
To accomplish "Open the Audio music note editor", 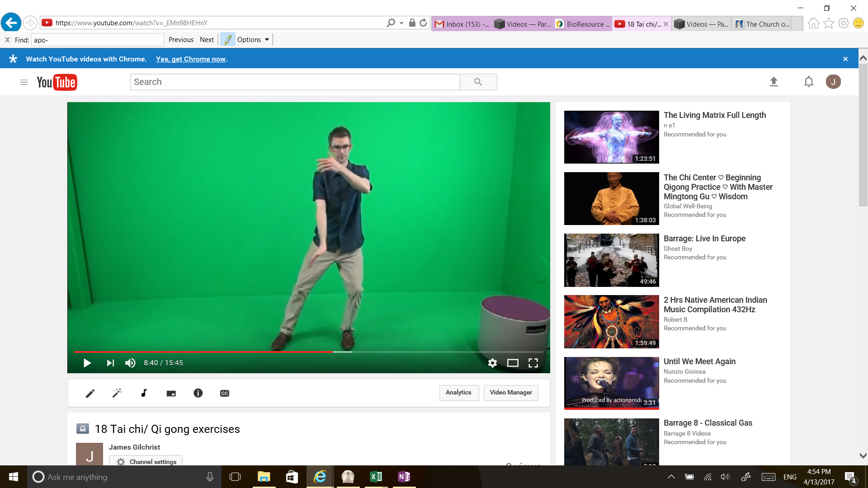I will [x=144, y=393].
